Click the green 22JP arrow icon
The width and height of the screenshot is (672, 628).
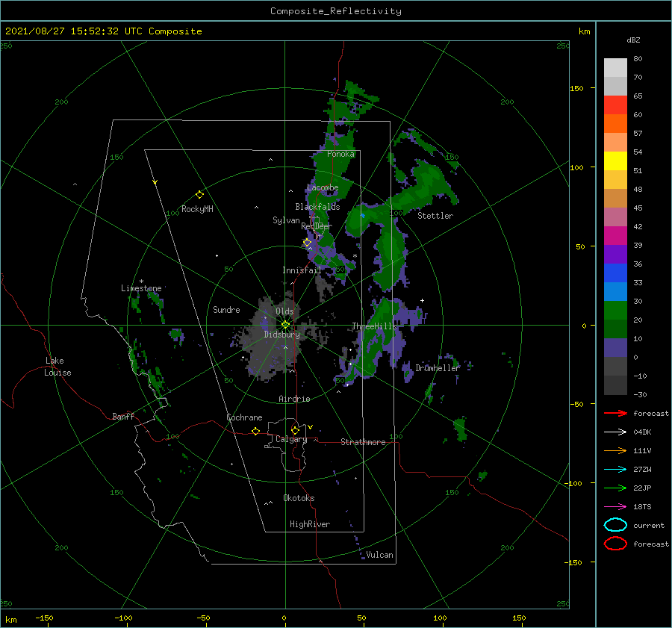click(615, 488)
